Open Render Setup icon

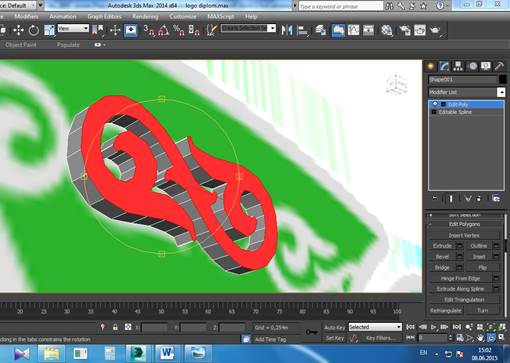[x=405, y=30]
